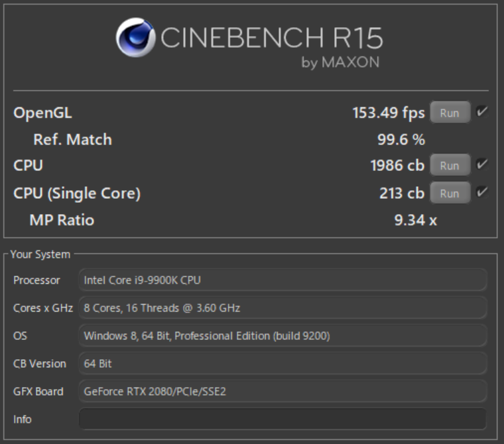Run the OpenGL benchmark
The height and width of the screenshot is (444, 504).
[x=450, y=113]
